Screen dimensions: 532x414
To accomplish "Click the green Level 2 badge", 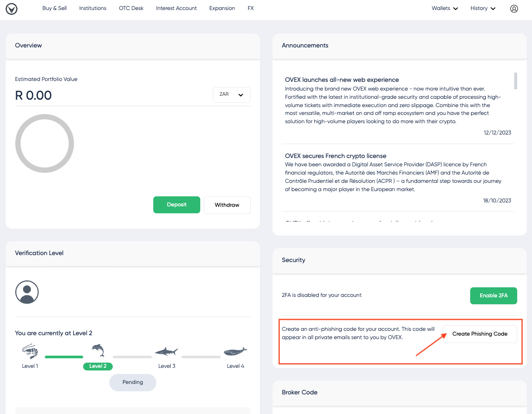I will point(98,366).
